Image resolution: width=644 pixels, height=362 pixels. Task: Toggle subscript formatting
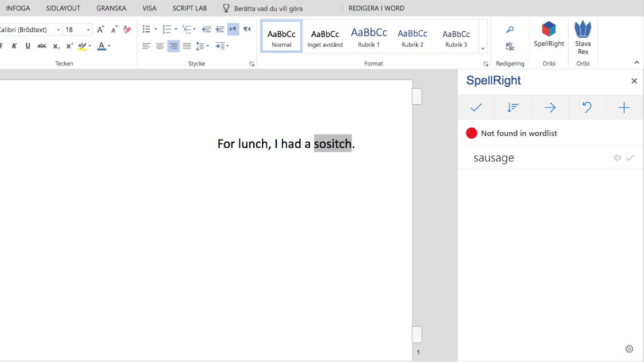(x=56, y=46)
